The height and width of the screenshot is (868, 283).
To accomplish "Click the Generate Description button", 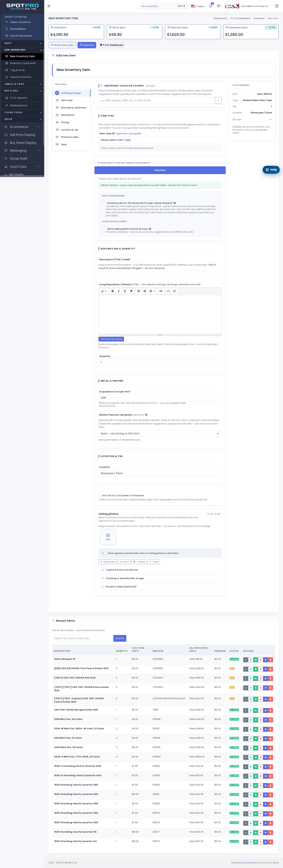I will pyautogui.click(x=111, y=339).
